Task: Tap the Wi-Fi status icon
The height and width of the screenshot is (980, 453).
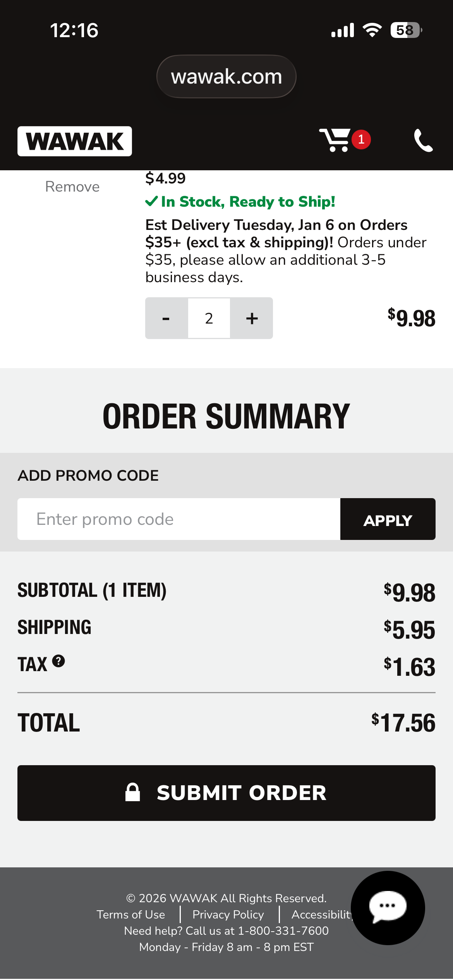Action: pos(372,30)
